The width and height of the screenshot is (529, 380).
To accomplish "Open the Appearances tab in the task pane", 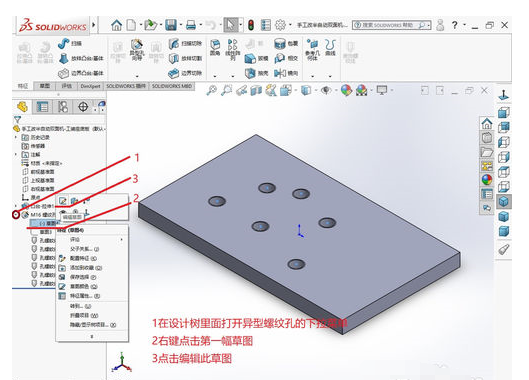I will 487,180.
